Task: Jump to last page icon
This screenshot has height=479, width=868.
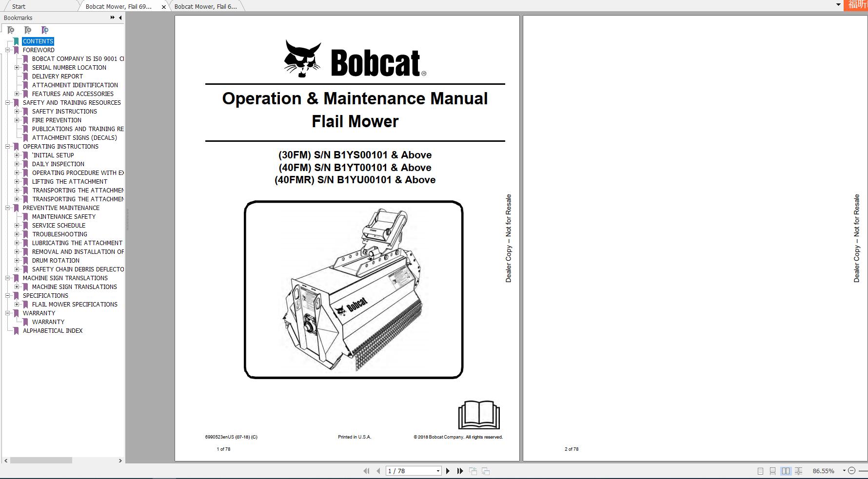Action: (460, 471)
